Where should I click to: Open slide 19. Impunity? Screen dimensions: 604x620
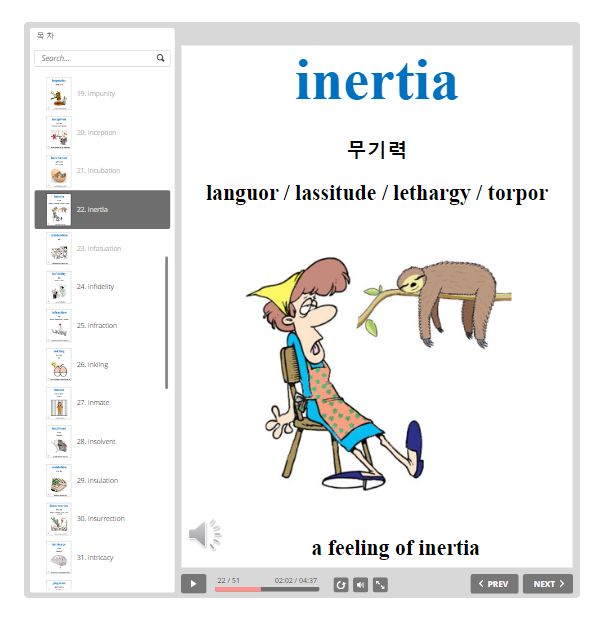[95, 94]
